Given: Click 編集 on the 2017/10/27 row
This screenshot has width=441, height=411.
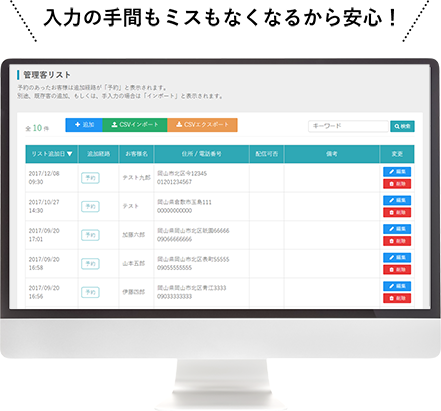Looking at the screenshot, I should click(x=397, y=200).
